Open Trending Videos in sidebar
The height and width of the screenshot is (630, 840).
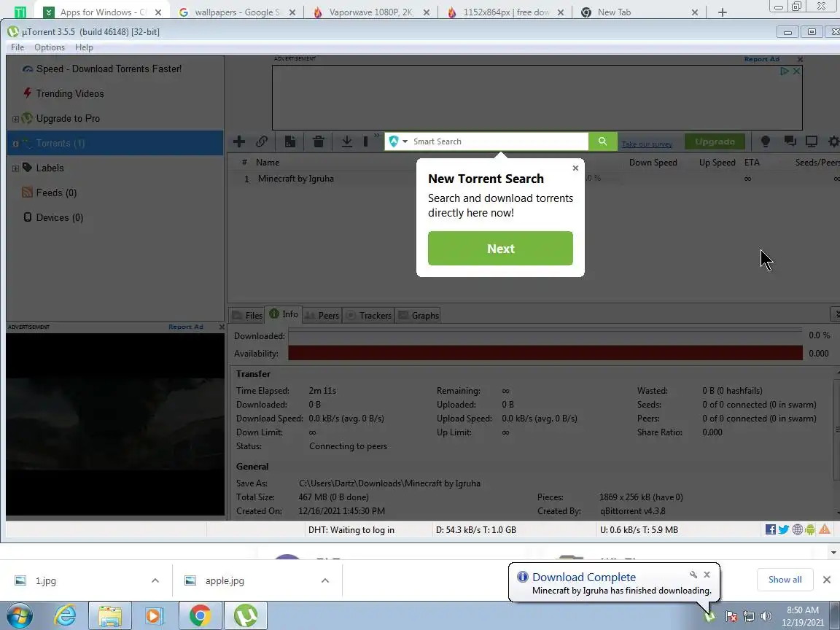tap(70, 94)
